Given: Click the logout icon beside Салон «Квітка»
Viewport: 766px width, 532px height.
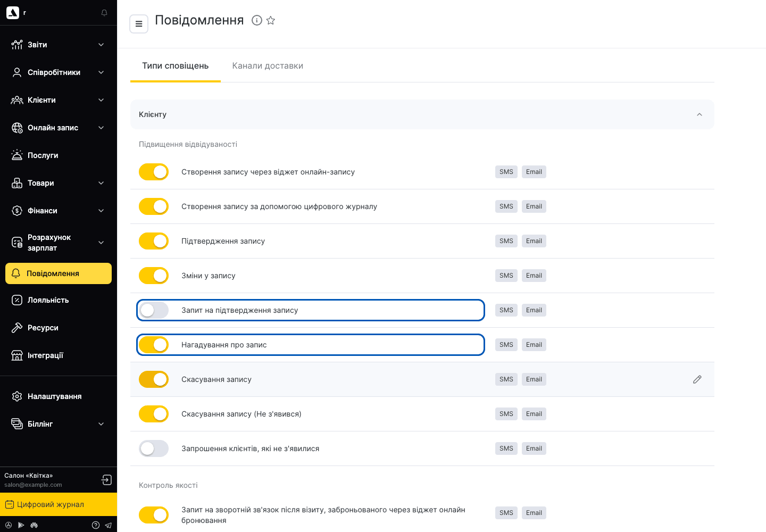Looking at the screenshot, I should click(x=106, y=480).
